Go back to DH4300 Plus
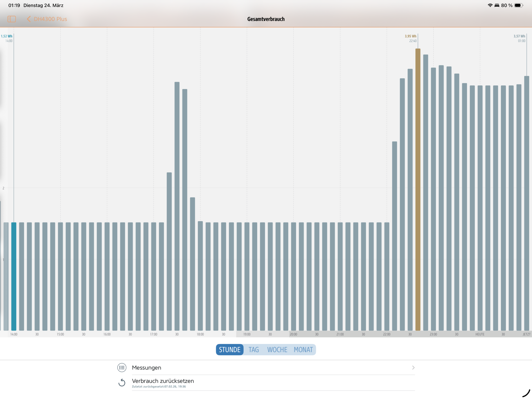 (50, 19)
